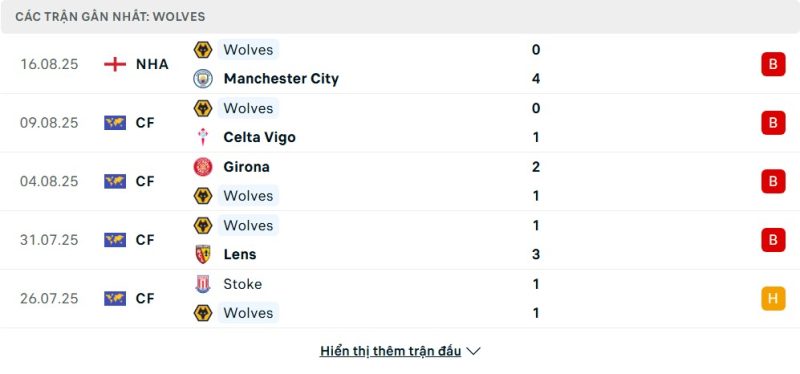Click the world flag icon for 09.08.25 match
This screenshot has height=374, width=800.
[x=115, y=123]
